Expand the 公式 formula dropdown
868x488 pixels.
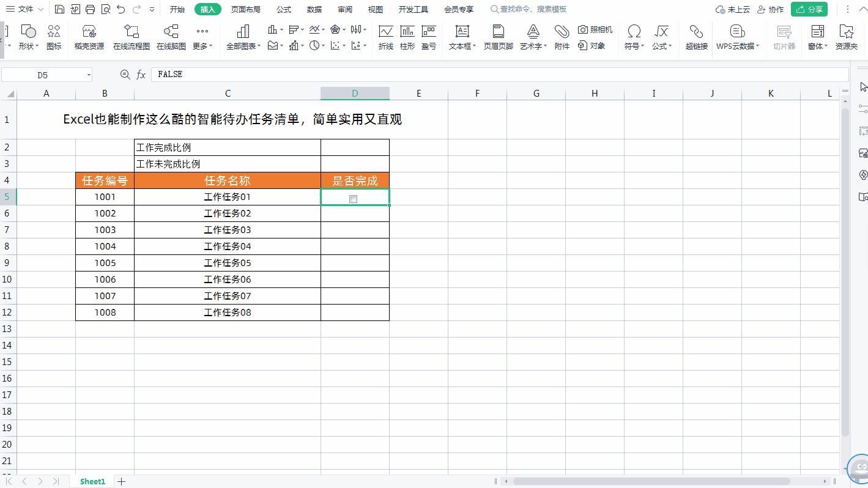661,37
